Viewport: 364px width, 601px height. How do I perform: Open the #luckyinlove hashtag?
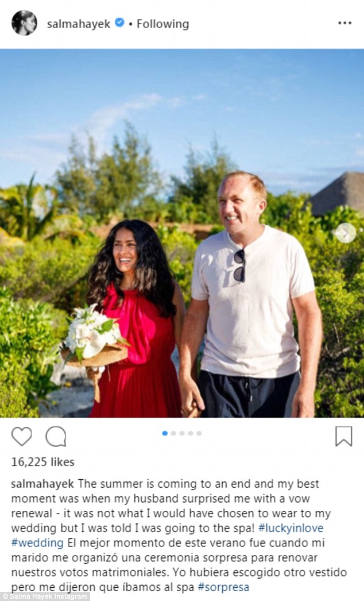(291, 528)
